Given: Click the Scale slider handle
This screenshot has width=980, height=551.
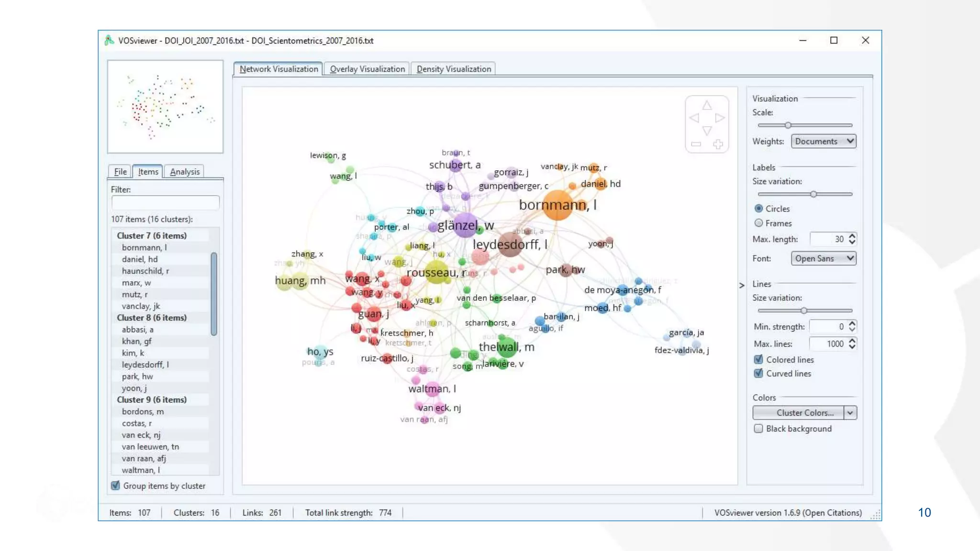Looking at the screenshot, I should pos(788,125).
